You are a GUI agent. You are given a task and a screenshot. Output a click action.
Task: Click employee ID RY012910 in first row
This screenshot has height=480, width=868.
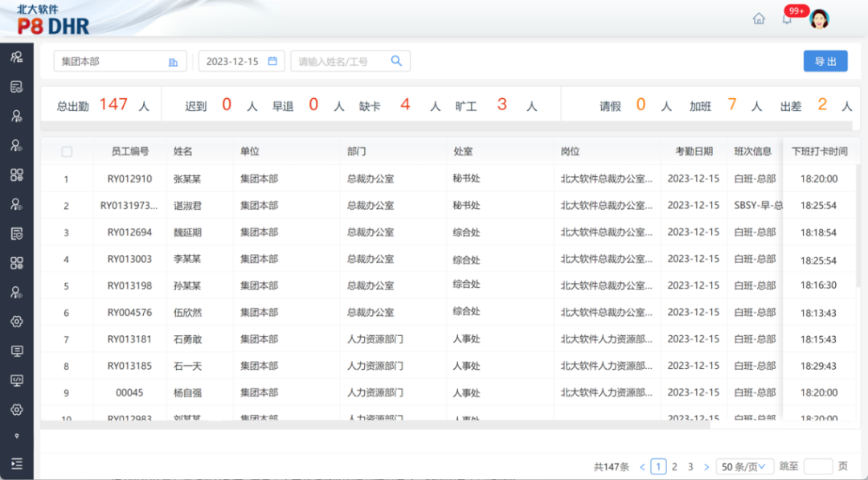point(129,178)
